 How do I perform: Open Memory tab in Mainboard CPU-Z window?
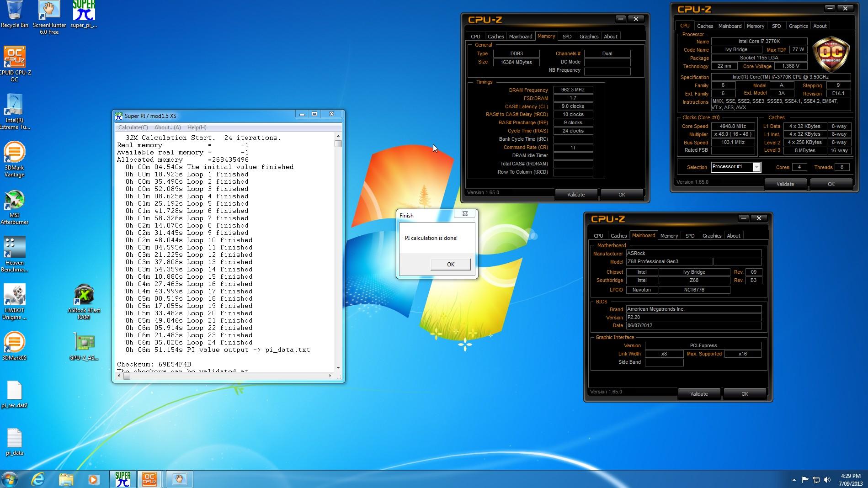click(669, 236)
